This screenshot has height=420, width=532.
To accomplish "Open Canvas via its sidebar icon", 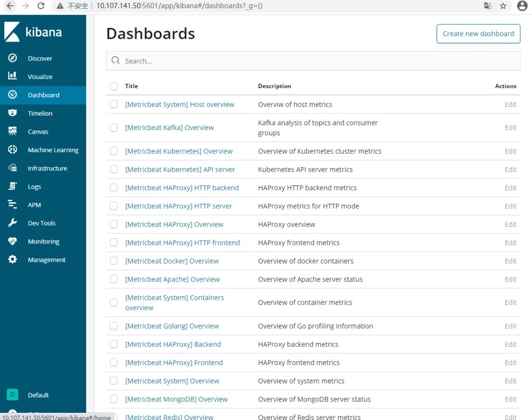I will pos(13,132).
